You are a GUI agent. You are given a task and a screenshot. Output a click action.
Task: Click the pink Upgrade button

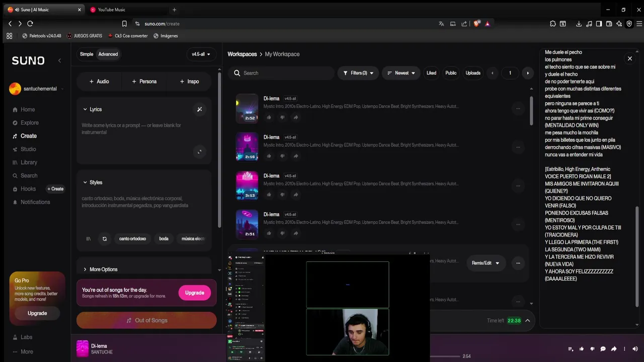pos(194,293)
